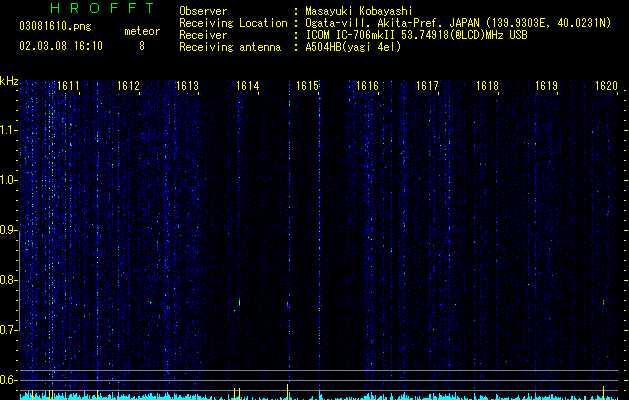Click the meteor label
Viewport: 629px width, 400px height.
(x=142, y=31)
